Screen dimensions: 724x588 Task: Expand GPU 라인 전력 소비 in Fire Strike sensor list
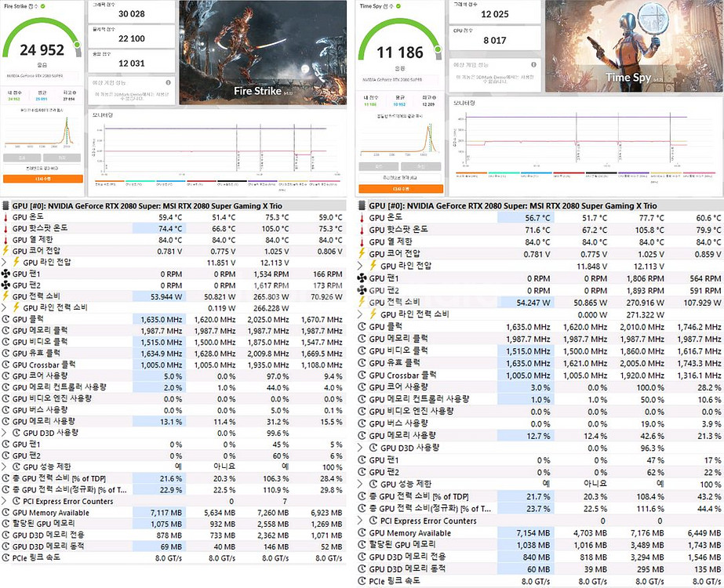(x=4, y=307)
